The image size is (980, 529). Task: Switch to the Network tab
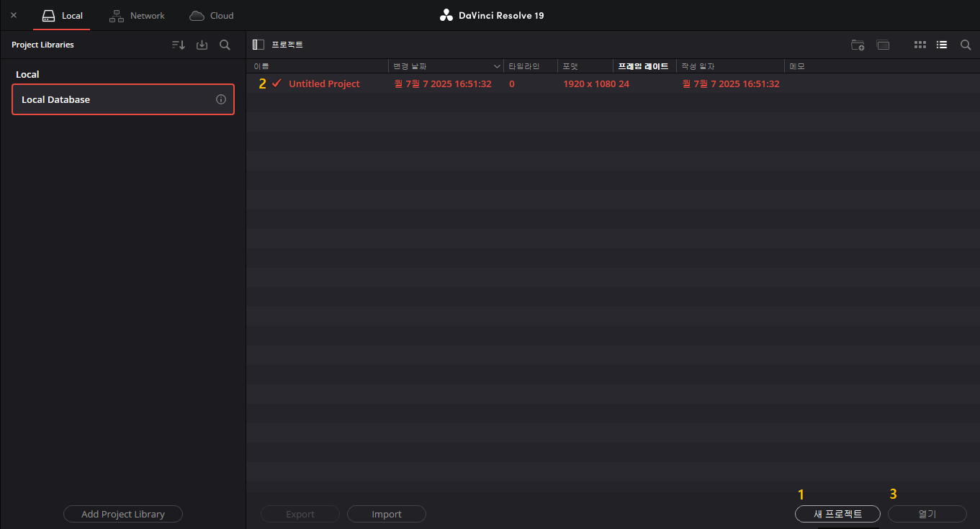(x=137, y=15)
